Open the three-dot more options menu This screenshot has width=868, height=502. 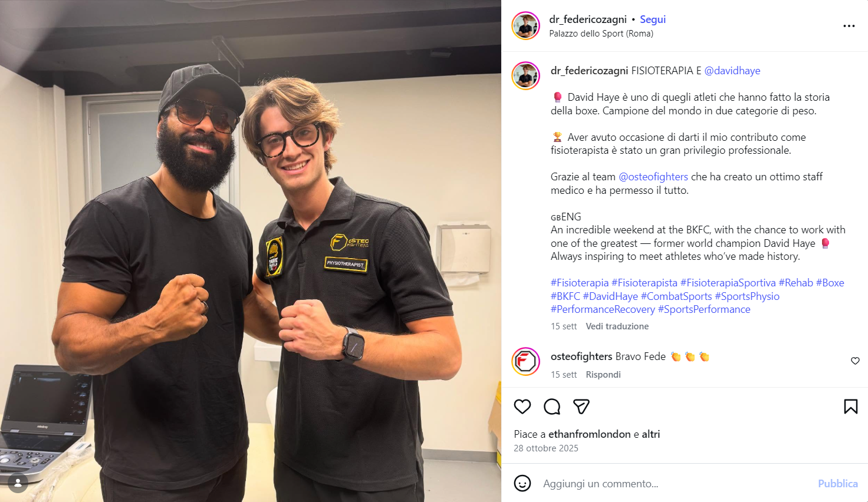pyautogui.click(x=849, y=26)
